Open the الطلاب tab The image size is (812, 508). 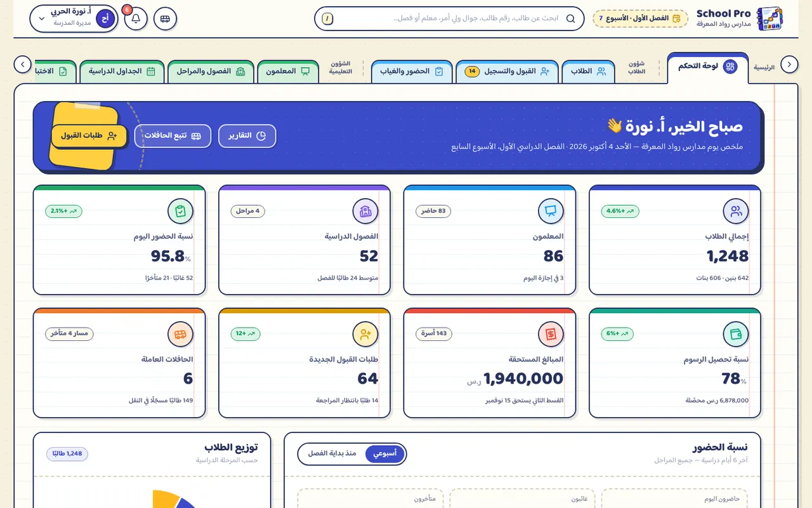[x=588, y=71]
